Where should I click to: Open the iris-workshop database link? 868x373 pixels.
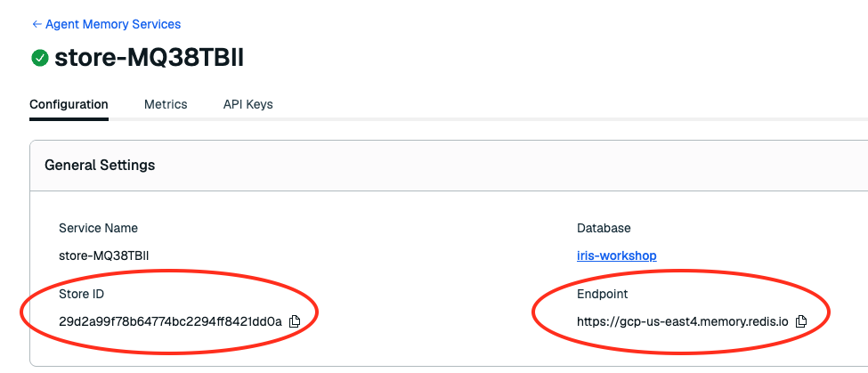617,255
